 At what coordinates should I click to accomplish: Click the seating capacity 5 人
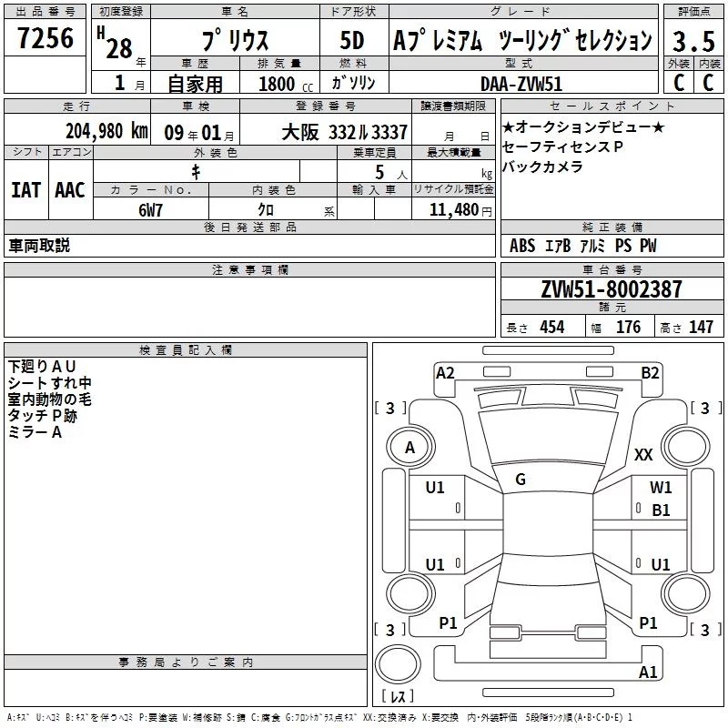pyautogui.click(x=390, y=173)
